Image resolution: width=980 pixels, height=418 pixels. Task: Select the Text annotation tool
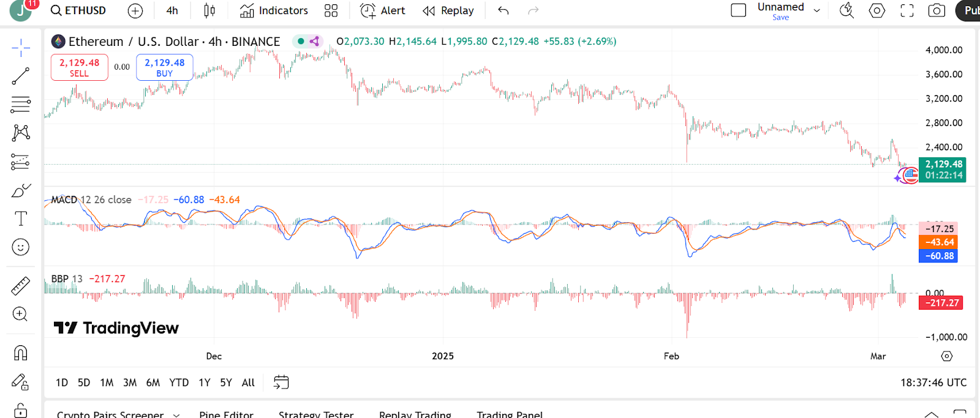[21, 218]
